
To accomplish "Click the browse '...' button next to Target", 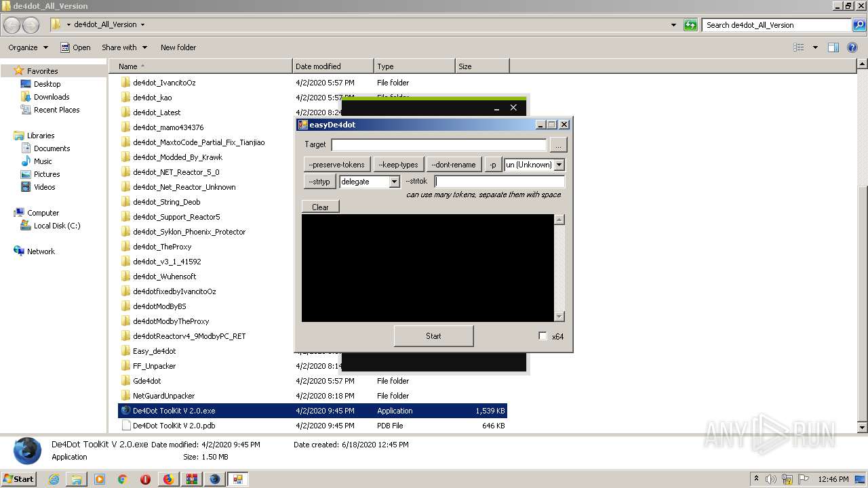I will coord(558,144).
